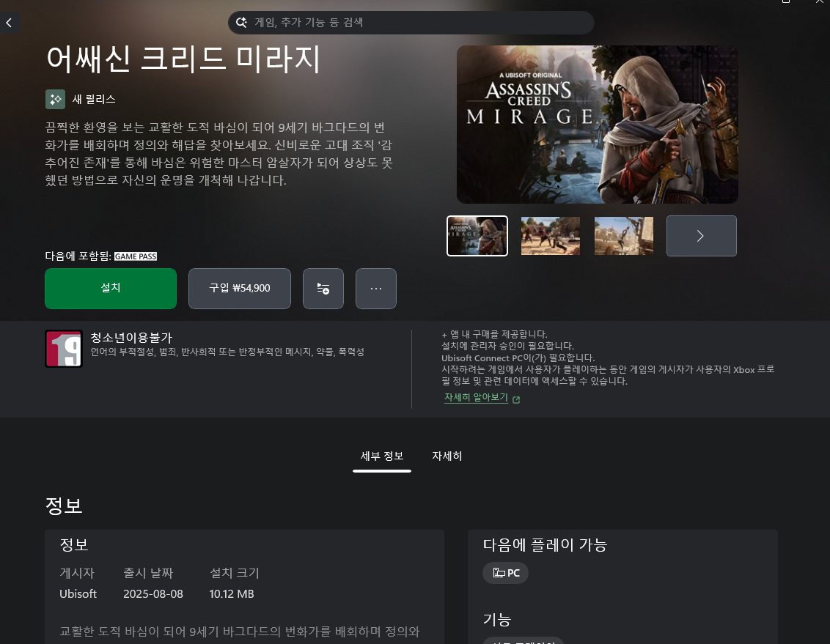Click the GAME PASS badge
The height and width of the screenshot is (644, 830).
(x=136, y=256)
